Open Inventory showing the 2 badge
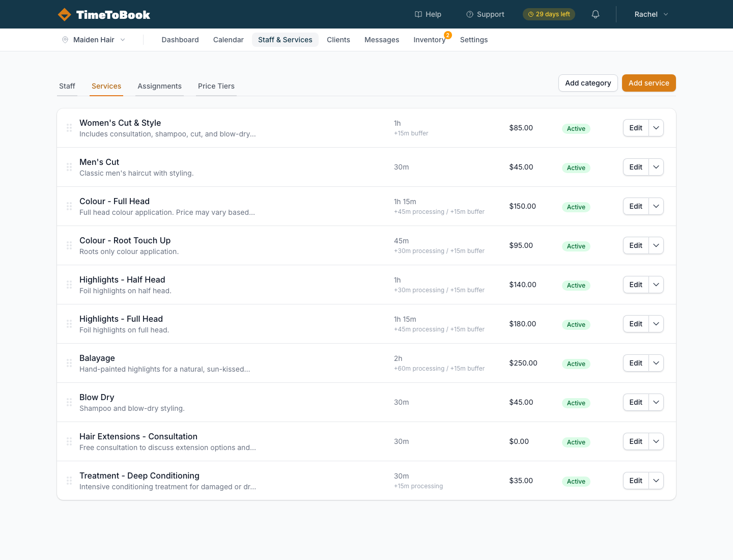This screenshot has width=733, height=560. pyautogui.click(x=430, y=40)
